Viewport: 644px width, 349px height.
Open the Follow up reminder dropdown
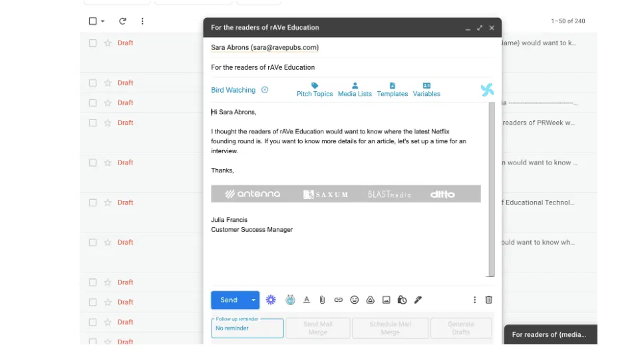click(x=247, y=328)
